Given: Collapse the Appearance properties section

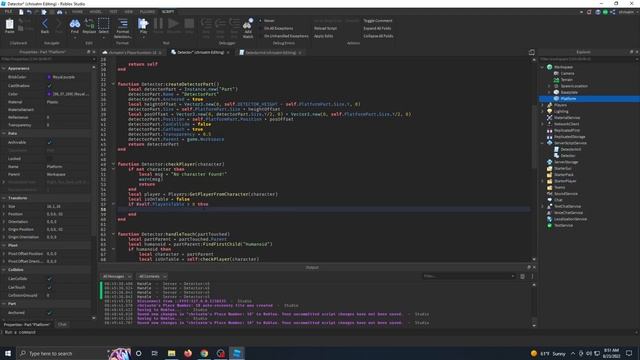Looking at the screenshot, I should click(4, 69).
